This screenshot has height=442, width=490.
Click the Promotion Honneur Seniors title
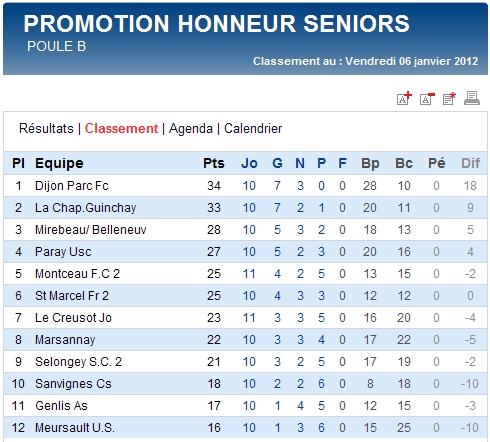pyautogui.click(x=216, y=24)
